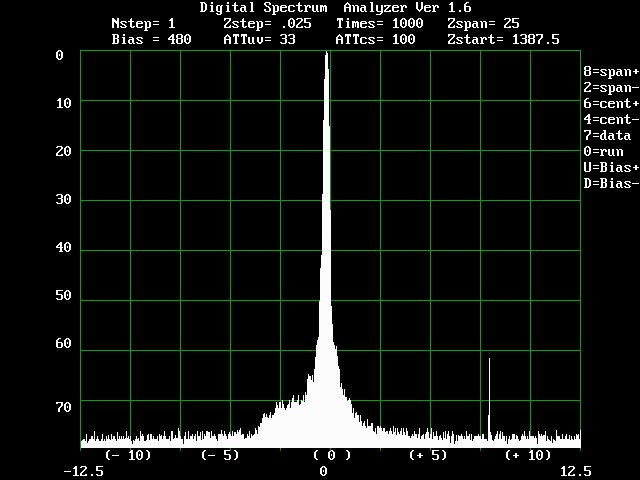Image resolution: width=640 pixels, height=480 pixels.
Task: Click the 'ATTuv= 33' parameter
Action: (x=260, y=40)
